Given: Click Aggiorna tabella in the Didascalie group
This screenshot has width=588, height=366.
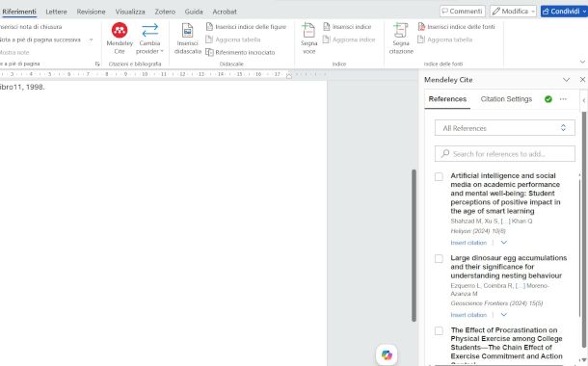Looking at the screenshot, I should pyautogui.click(x=233, y=39).
